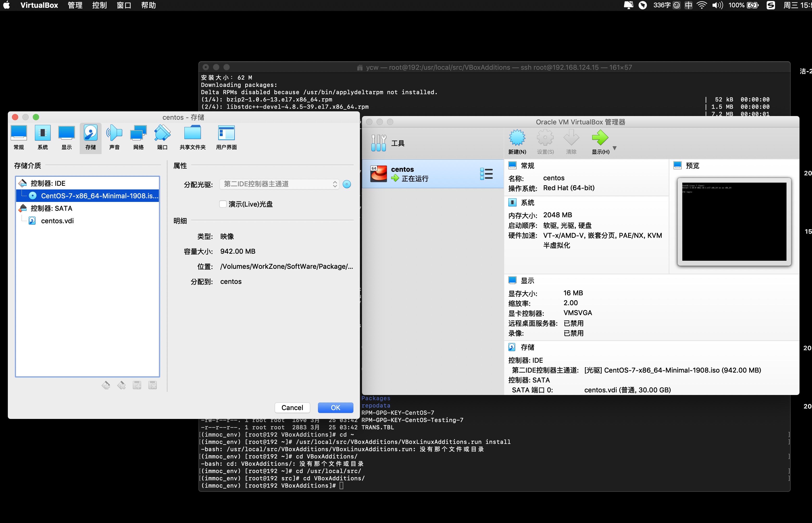
Task: Select 控制器: IDE in storage tree
Action: coord(88,183)
